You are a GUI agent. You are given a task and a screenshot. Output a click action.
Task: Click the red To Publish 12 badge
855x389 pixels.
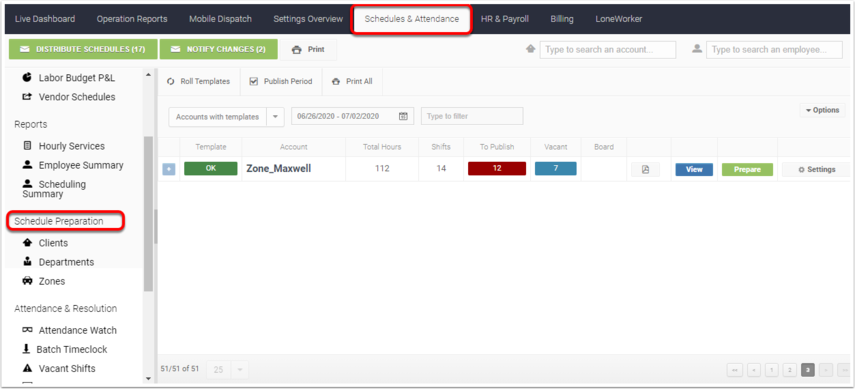497,169
